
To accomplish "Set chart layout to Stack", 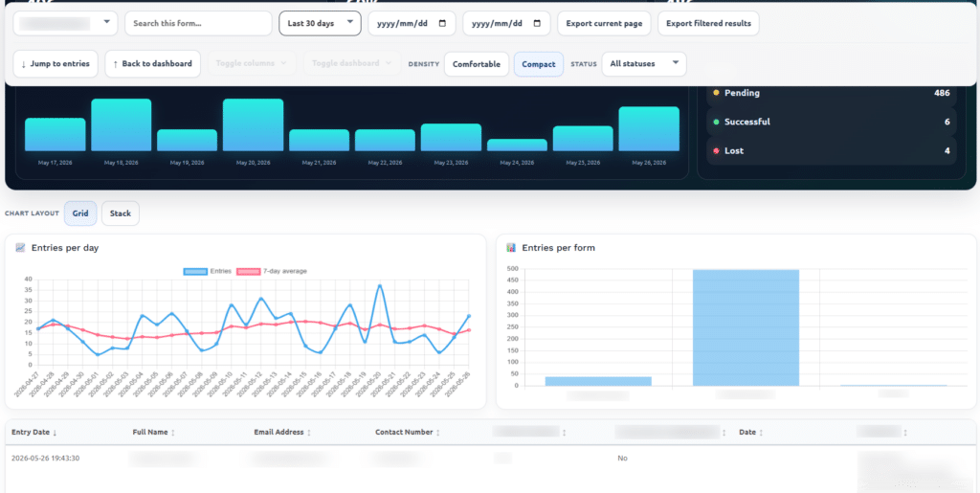I will (121, 213).
